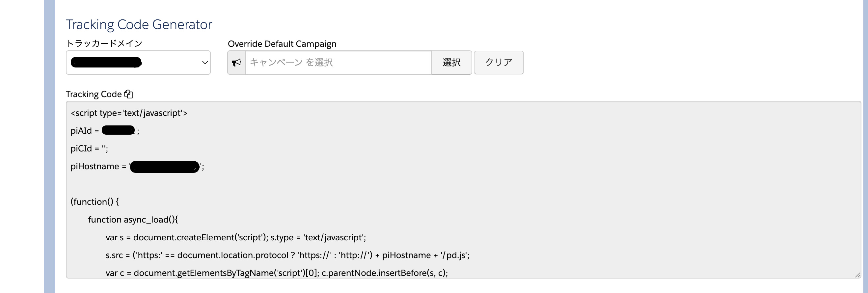
Task: Click the blue sidebar strip on the left
Action: (49, 146)
